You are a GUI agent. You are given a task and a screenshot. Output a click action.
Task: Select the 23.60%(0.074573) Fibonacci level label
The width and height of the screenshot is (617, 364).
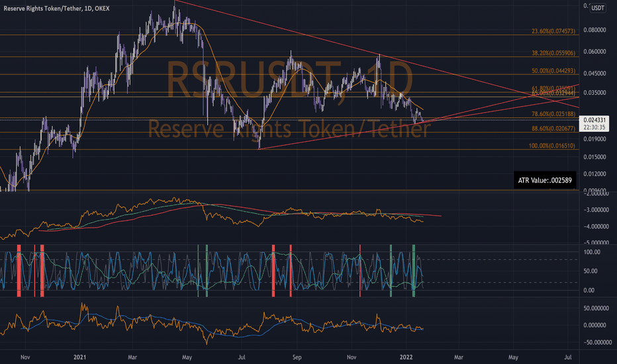click(553, 31)
